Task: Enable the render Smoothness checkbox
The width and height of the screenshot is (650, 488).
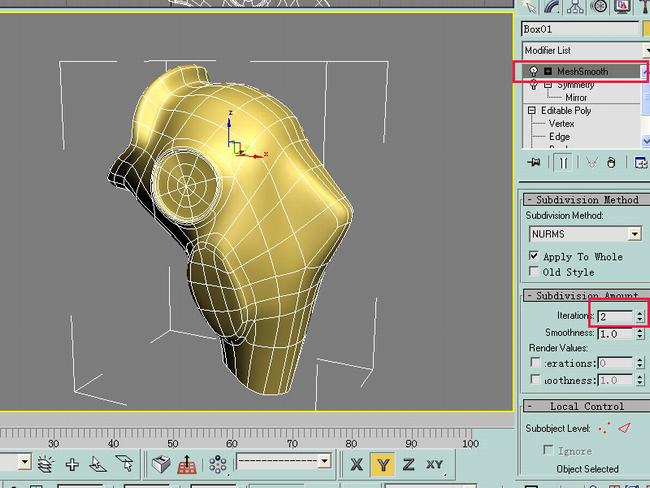Action: pyautogui.click(x=535, y=379)
